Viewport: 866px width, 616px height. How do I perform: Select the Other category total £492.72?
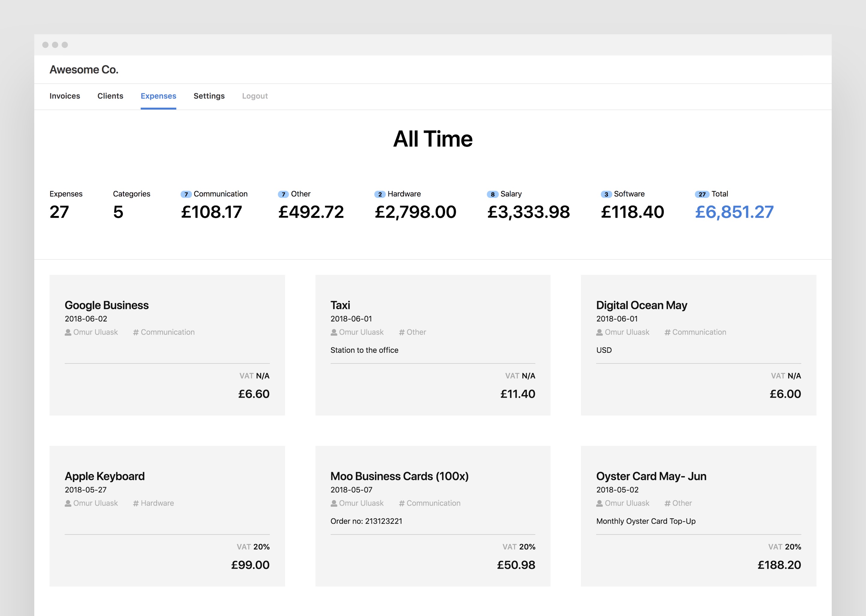point(311,212)
